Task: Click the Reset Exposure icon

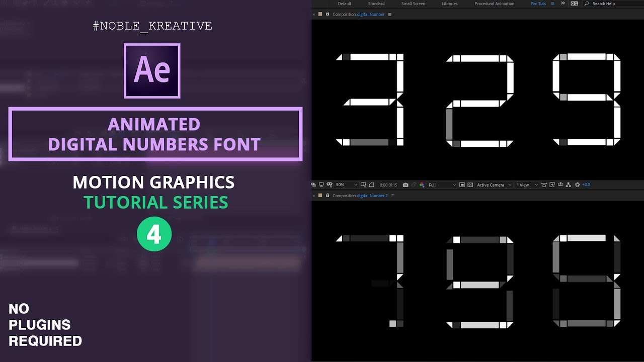Action: 577,185
